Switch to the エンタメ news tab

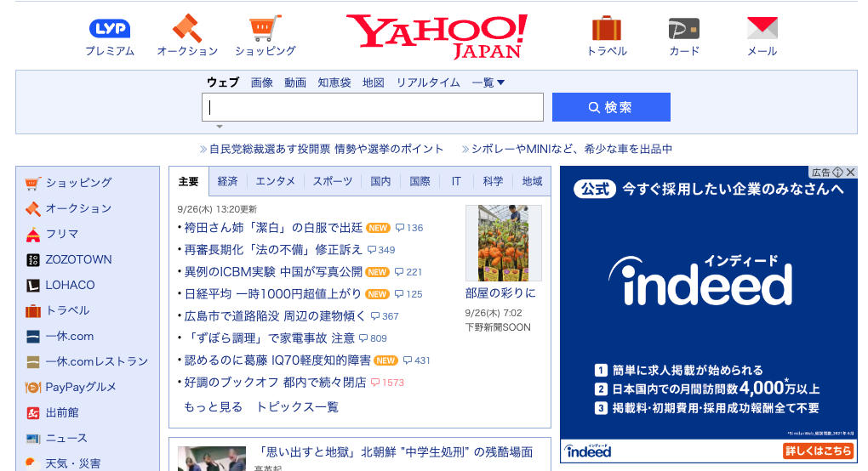click(x=275, y=181)
